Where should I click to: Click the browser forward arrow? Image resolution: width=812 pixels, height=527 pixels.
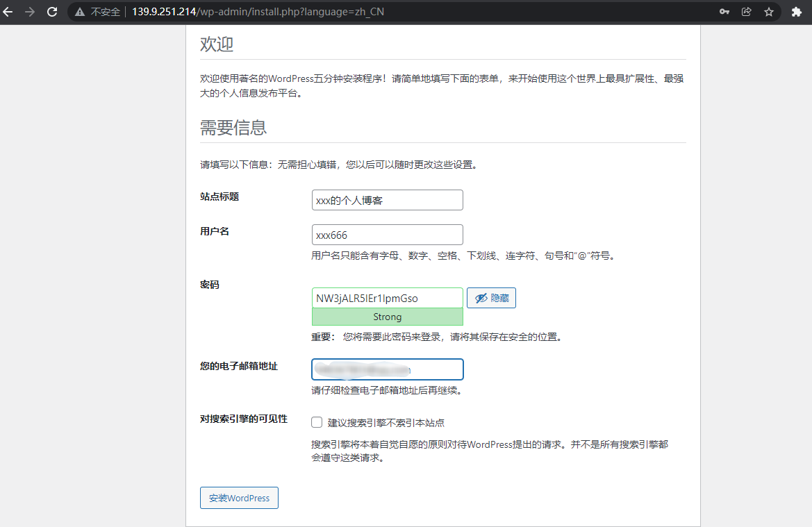point(30,11)
